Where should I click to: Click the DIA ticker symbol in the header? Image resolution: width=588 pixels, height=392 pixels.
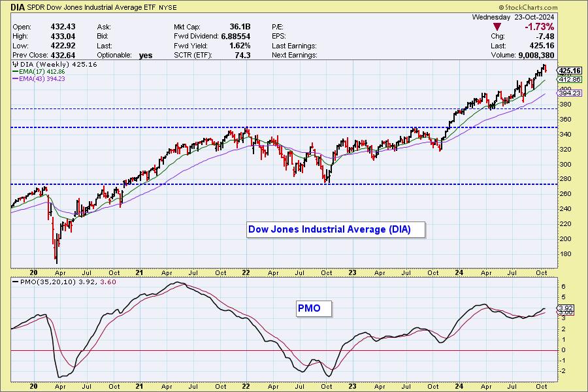[18, 7]
